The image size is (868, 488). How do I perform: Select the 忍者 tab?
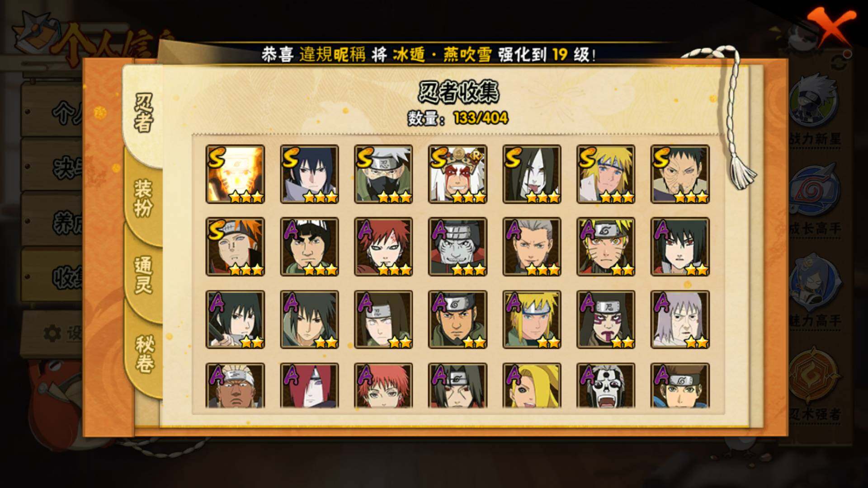(x=143, y=113)
